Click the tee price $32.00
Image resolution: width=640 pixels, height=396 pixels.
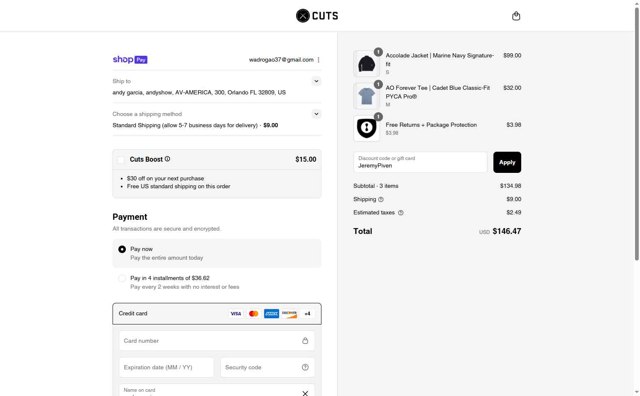coord(512,88)
